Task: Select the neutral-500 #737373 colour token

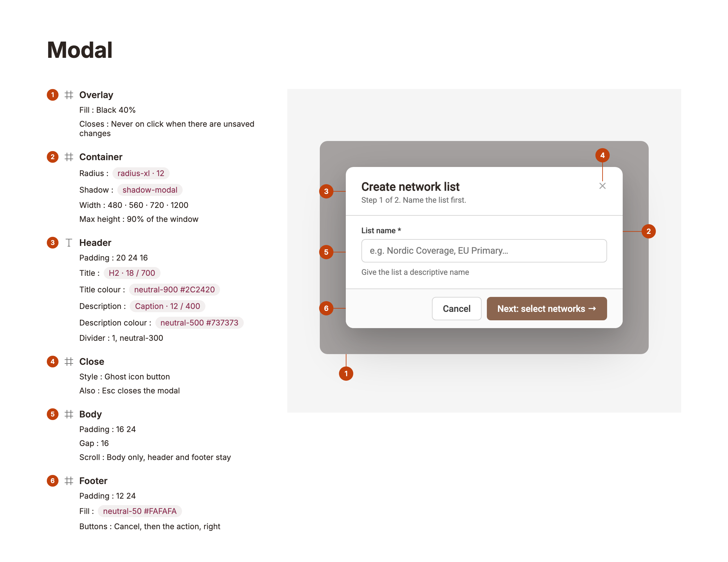Action: (199, 323)
